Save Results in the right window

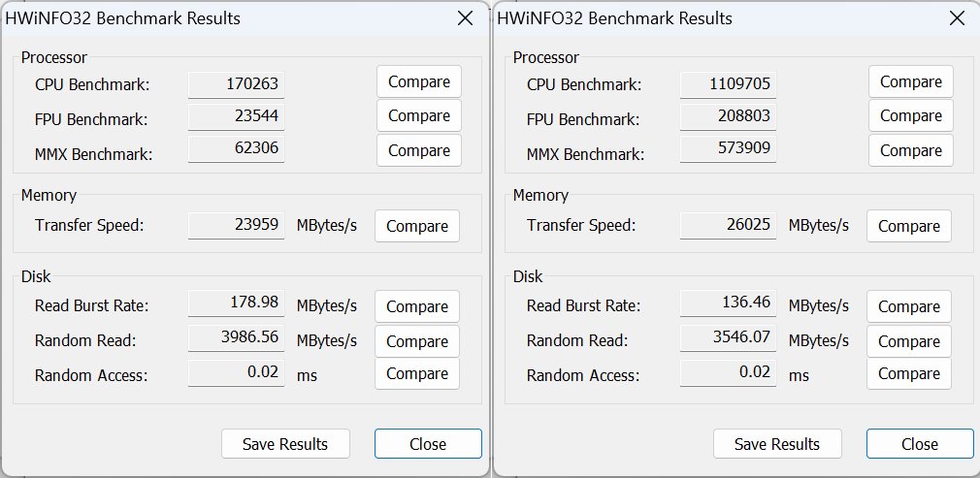pos(777,444)
